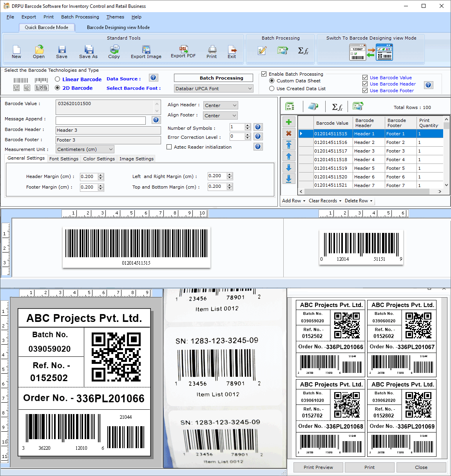This screenshot has height=476, width=451.
Task: Switch to Barcode Designing view Mode tab
Action: coord(118,27)
